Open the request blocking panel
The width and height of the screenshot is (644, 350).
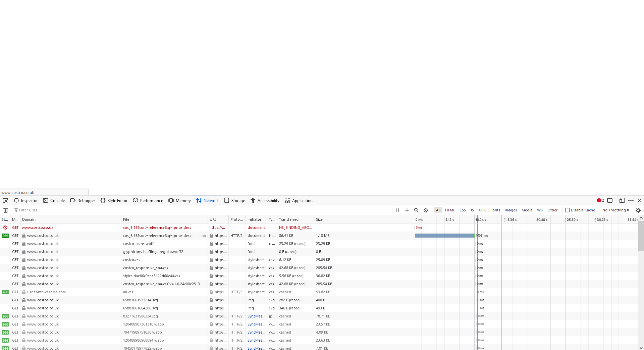click(426, 210)
